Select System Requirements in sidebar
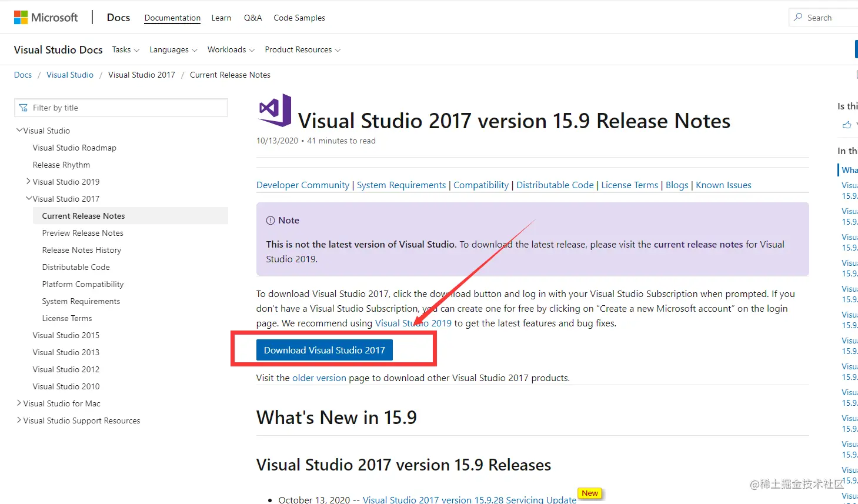The height and width of the screenshot is (504, 858). [x=81, y=301]
